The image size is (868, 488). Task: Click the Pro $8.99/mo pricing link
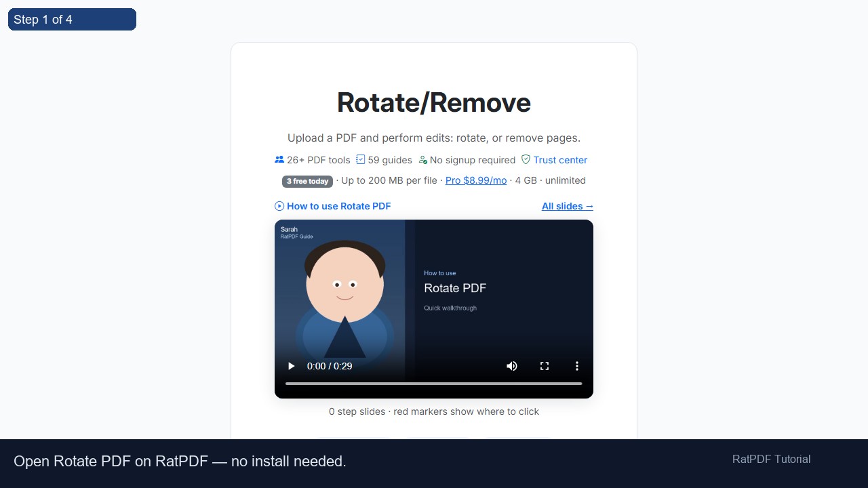(476, 180)
